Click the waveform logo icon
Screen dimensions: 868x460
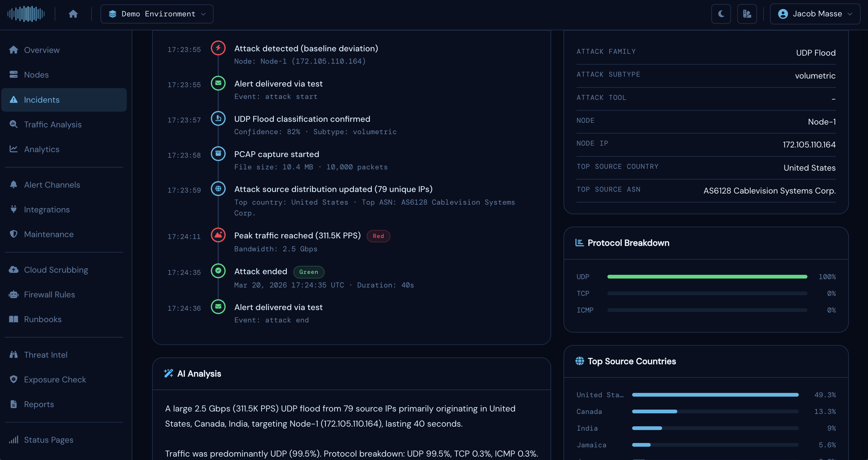coord(26,14)
